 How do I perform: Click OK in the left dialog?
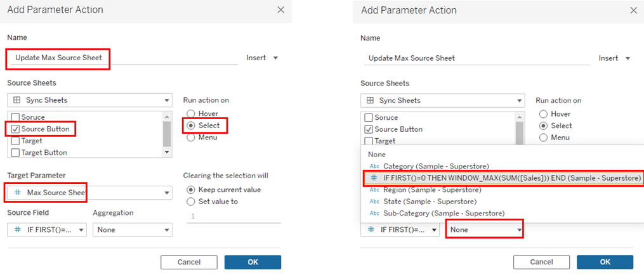pyautogui.click(x=253, y=262)
